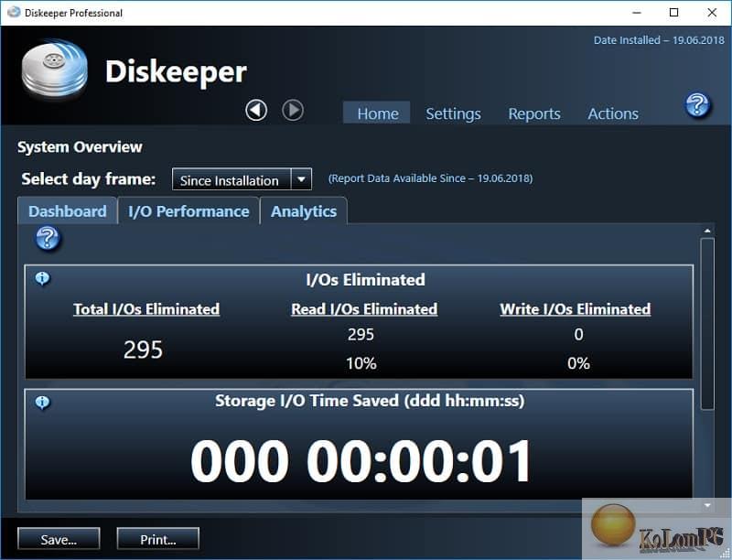
Task: Click the forward navigation arrow
Action: pyautogui.click(x=293, y=111)
